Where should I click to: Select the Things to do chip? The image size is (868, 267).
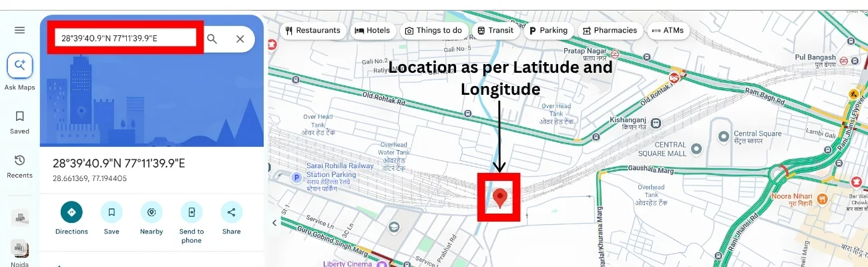(x=433, y=31)
